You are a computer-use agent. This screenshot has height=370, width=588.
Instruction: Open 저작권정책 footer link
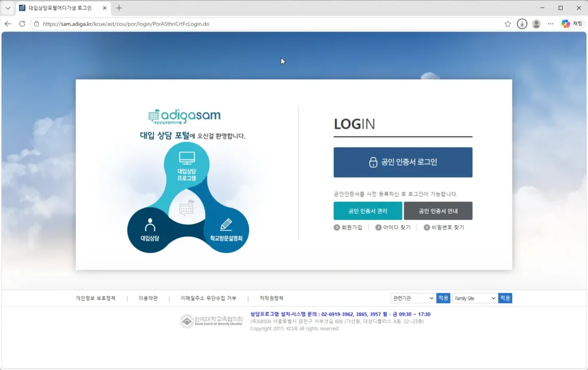point(272,298)
